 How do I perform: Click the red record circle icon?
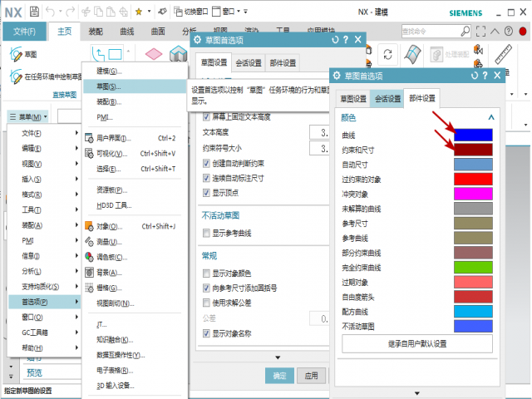(x=523, y=32)
